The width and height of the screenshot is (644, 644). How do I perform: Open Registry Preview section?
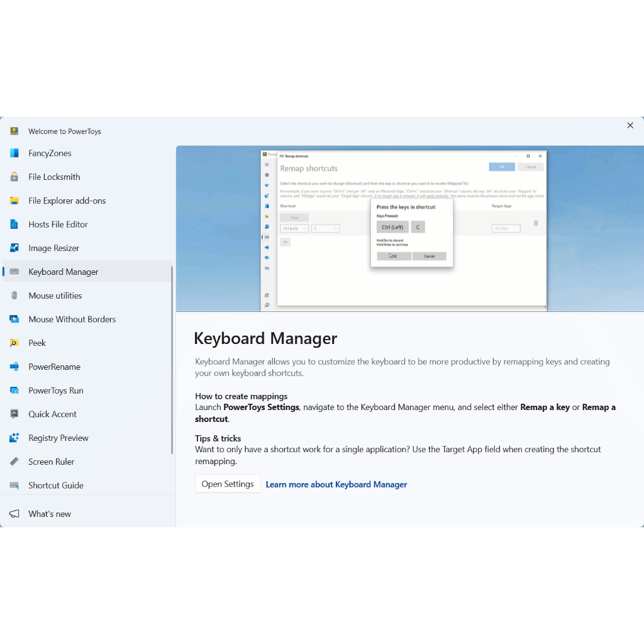point(58,438)
